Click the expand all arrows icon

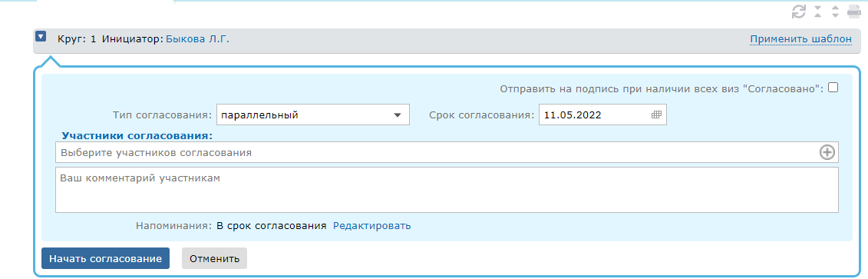coord(835,12)
